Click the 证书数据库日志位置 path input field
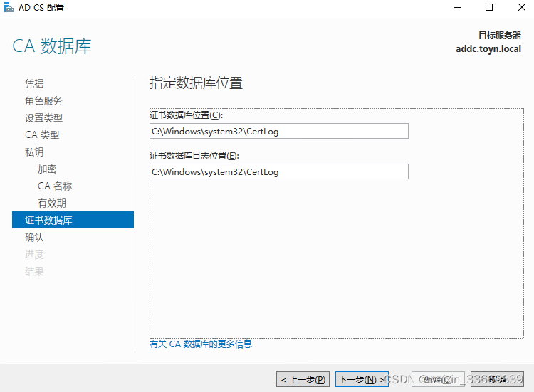The image size is (534, 392). 279,171
